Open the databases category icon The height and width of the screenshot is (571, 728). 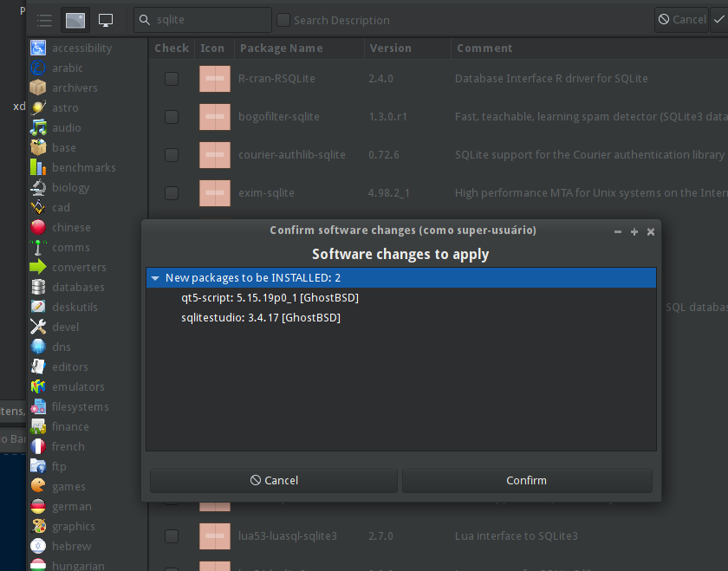pyautogui.click(x=38, y=287)
